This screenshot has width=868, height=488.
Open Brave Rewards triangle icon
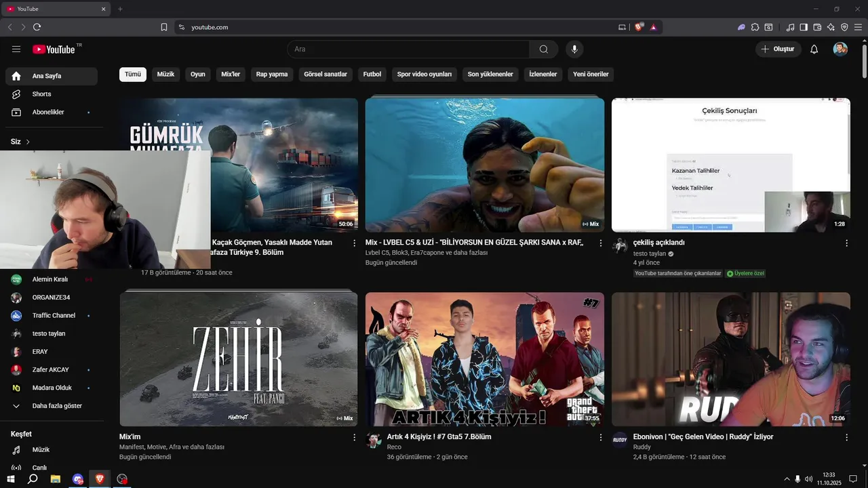654,27
